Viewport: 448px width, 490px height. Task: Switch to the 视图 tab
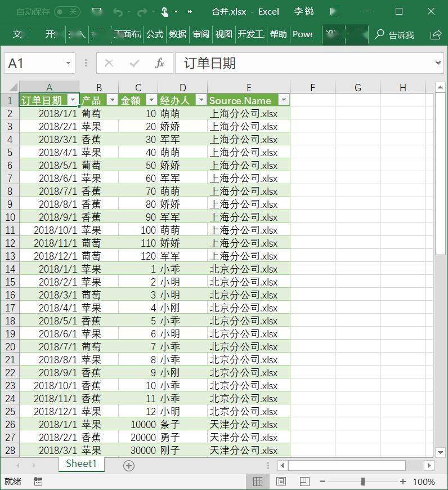click(224, 34)
